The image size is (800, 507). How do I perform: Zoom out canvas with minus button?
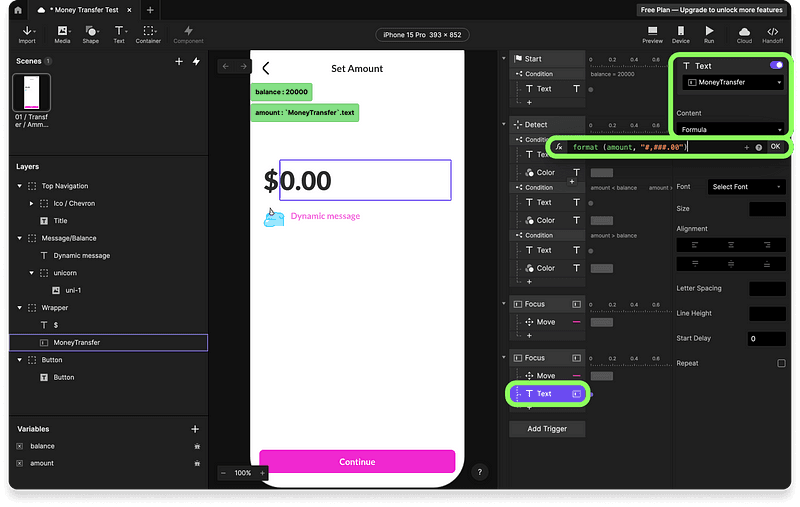click(223, 473)
